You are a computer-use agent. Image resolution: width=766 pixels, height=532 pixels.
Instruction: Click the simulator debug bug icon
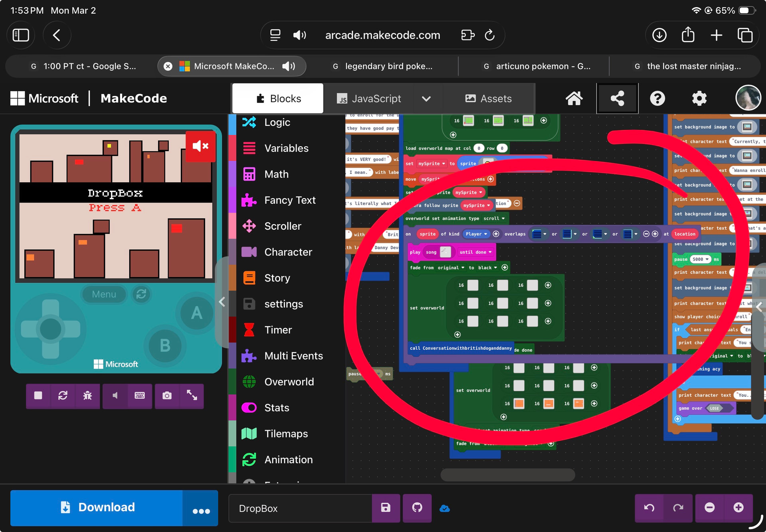[x=87, y=396]
